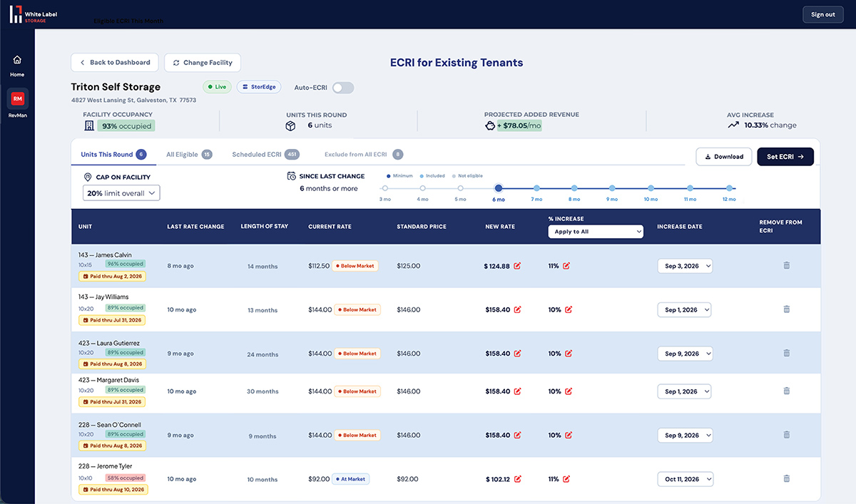This screenshot has height=504, width=856.
Task: Click the Set ECRI button
Action: tap(785, 157)
